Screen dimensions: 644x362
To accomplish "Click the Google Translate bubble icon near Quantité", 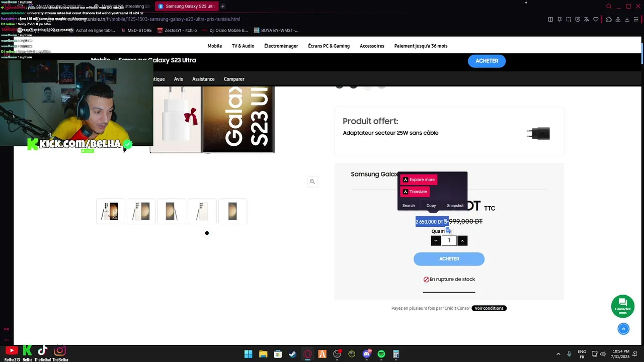I will (x=448, y=230).
